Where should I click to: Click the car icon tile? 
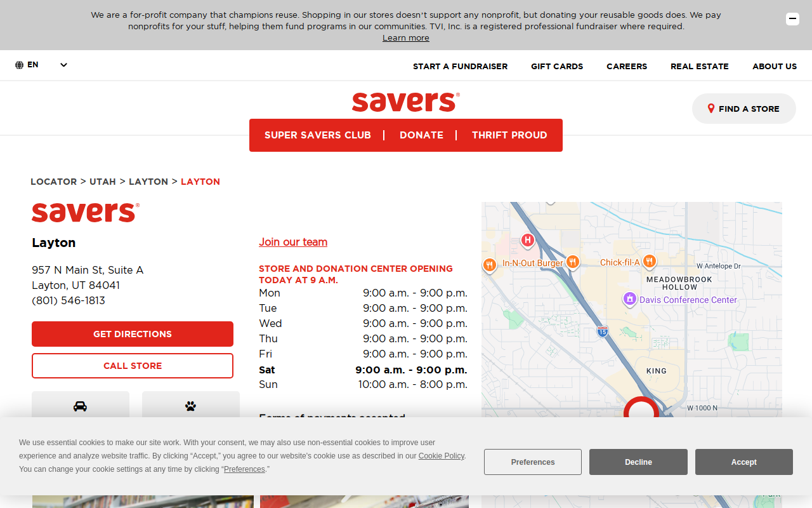[81, 405]
